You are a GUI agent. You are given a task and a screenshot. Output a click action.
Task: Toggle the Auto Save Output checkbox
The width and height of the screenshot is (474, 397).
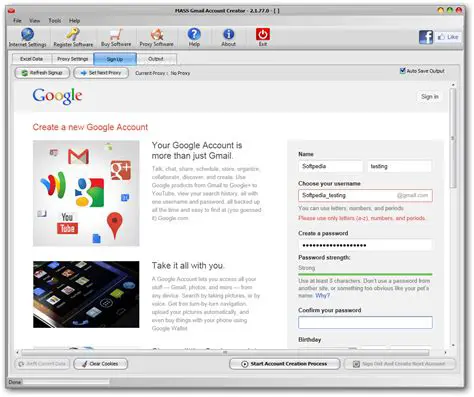point(402,71)
